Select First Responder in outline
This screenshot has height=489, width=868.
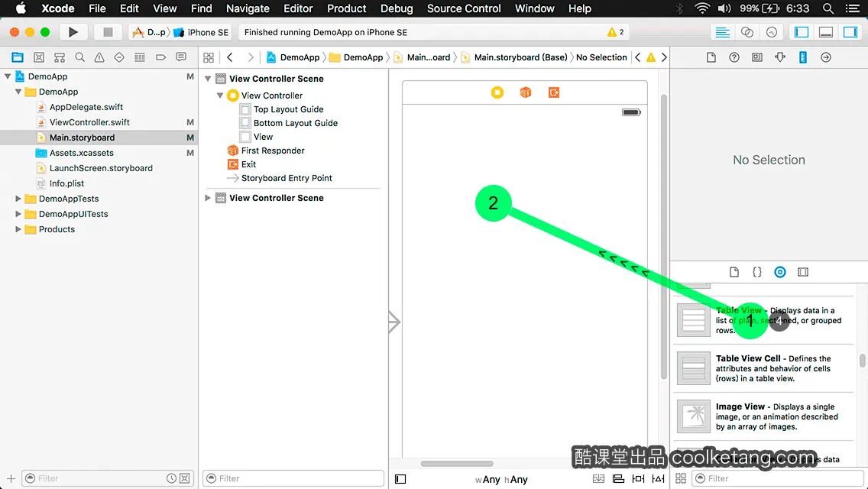click(x=272, y=150)
